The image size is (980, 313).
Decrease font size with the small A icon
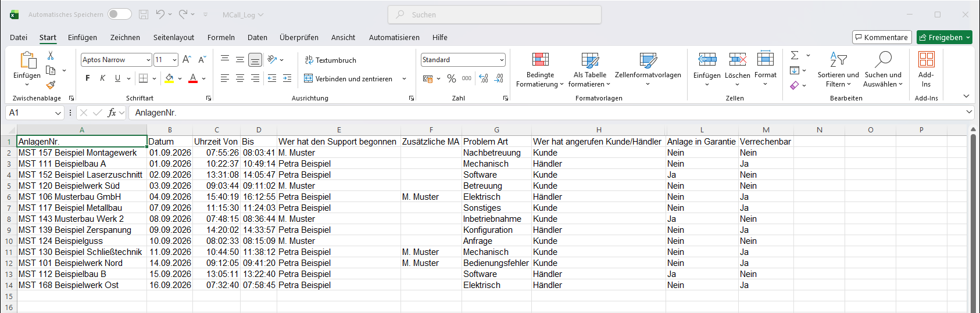202,60
